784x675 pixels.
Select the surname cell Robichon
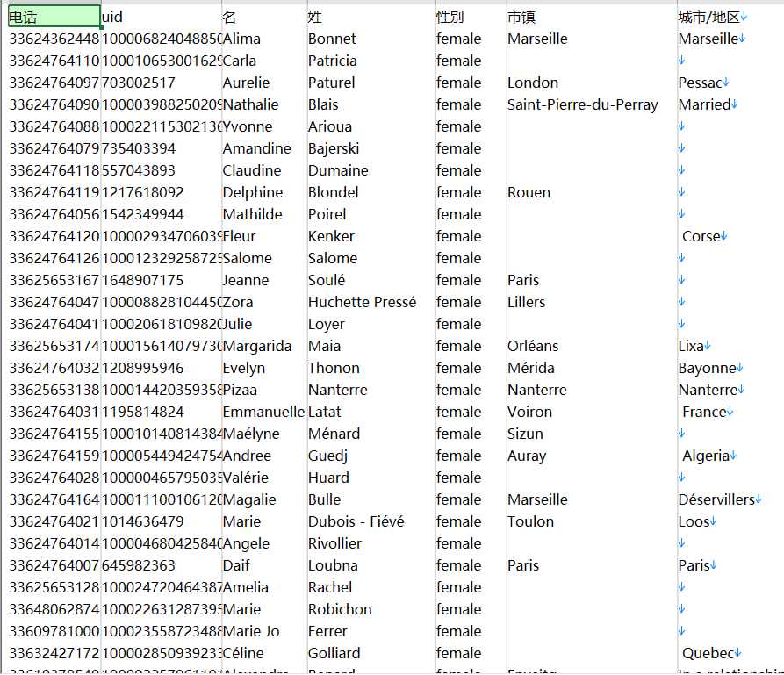coord(371,609)
